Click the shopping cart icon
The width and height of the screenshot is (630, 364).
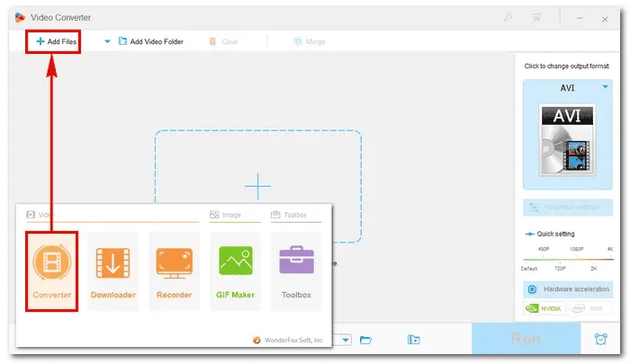pyautogui.click(x=536, y=17)
